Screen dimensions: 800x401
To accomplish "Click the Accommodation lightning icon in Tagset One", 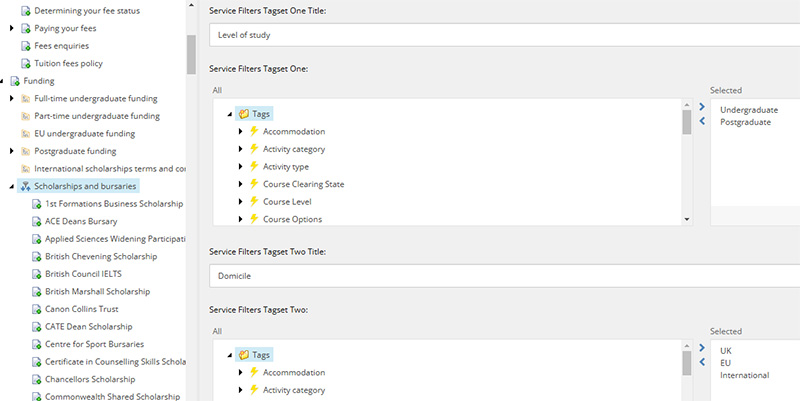I will click(x=254, y=132).
